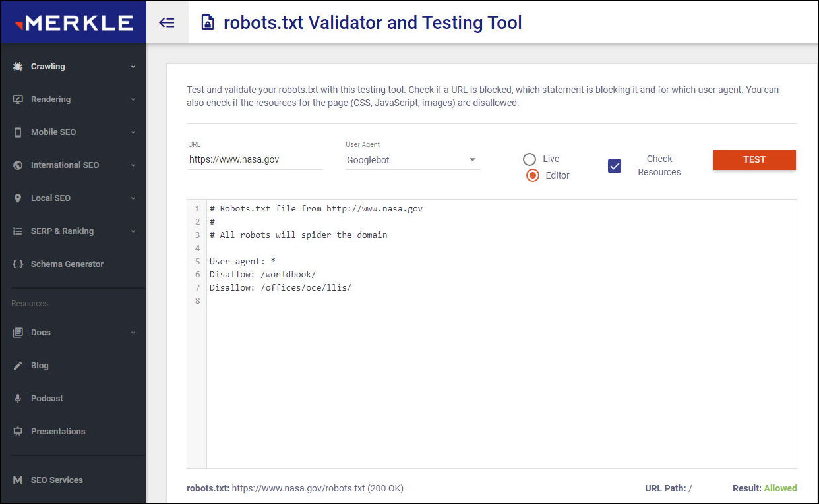Click the first comment line in editor
The height and width of the screenshot is (504, 819).
click(x=317, y=209)
